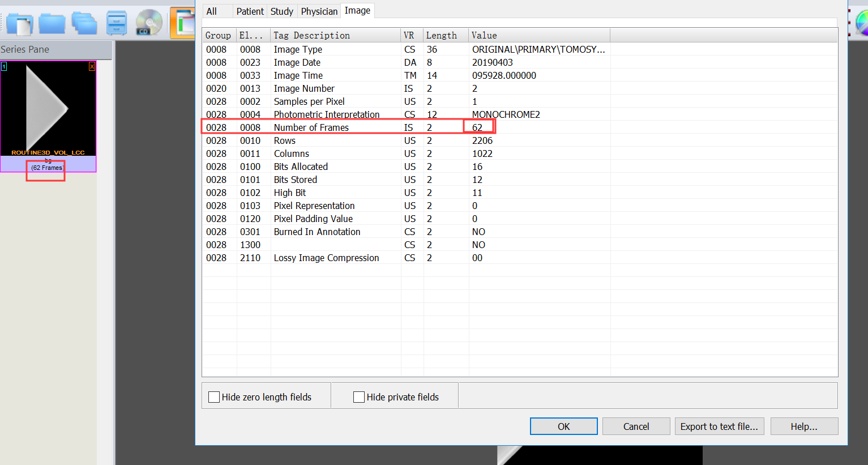Select the Image Time row

520,75
